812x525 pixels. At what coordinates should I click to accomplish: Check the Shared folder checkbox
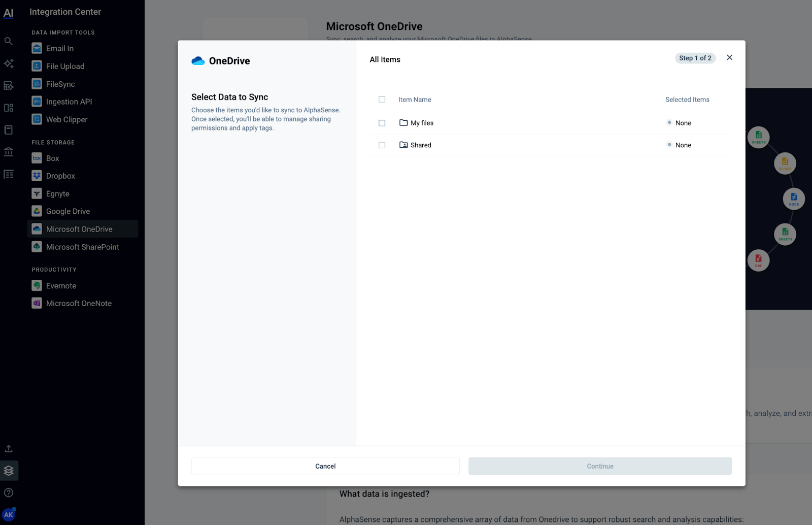tap(382, 145)
